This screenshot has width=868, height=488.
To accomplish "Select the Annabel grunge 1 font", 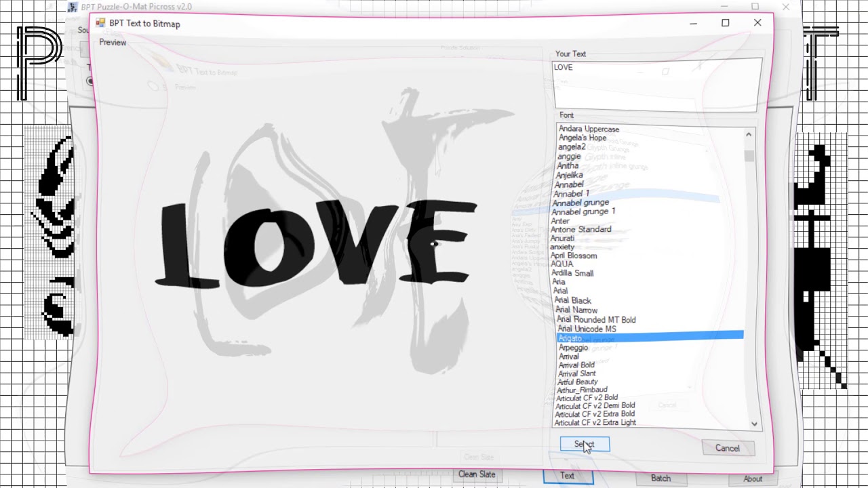I will [583, 211].
